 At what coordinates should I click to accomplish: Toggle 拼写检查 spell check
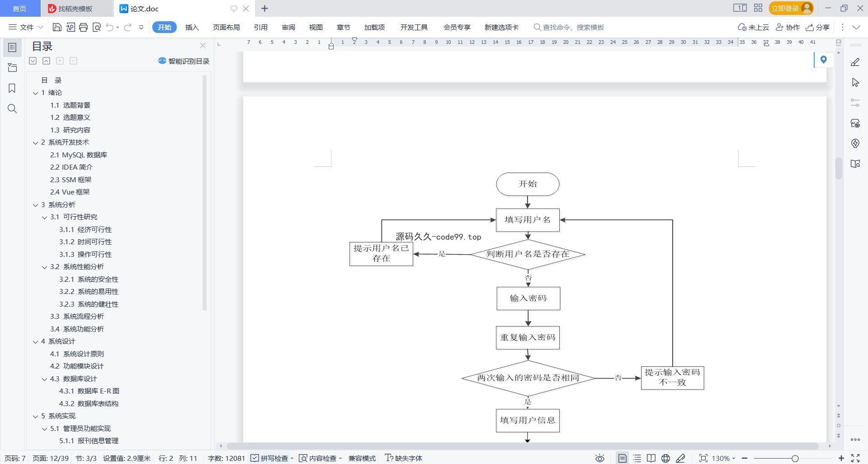coord(269,458)
